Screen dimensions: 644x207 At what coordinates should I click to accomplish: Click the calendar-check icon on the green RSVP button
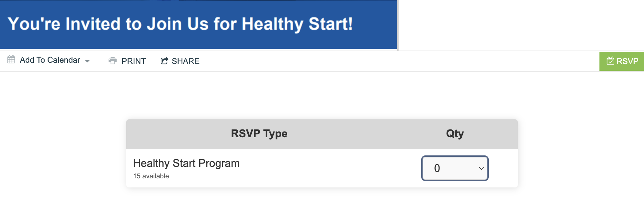pyautogui.click(x=610, y=61)
